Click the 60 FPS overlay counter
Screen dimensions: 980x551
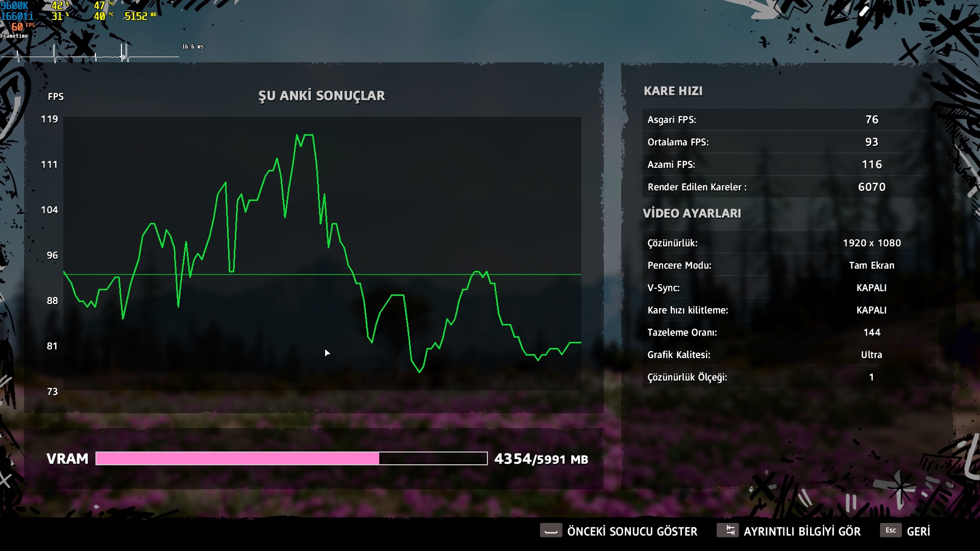click(x=23, y=27)
